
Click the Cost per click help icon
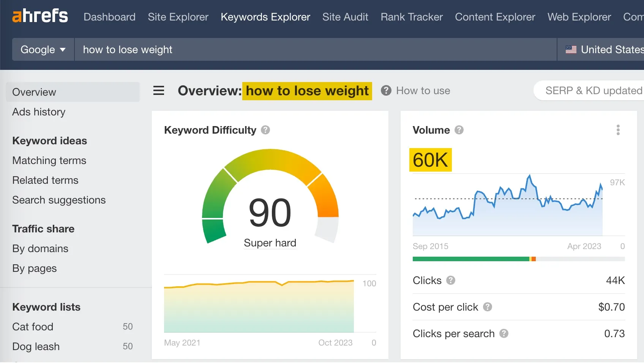pyautogui.click(x=488, y=307)
